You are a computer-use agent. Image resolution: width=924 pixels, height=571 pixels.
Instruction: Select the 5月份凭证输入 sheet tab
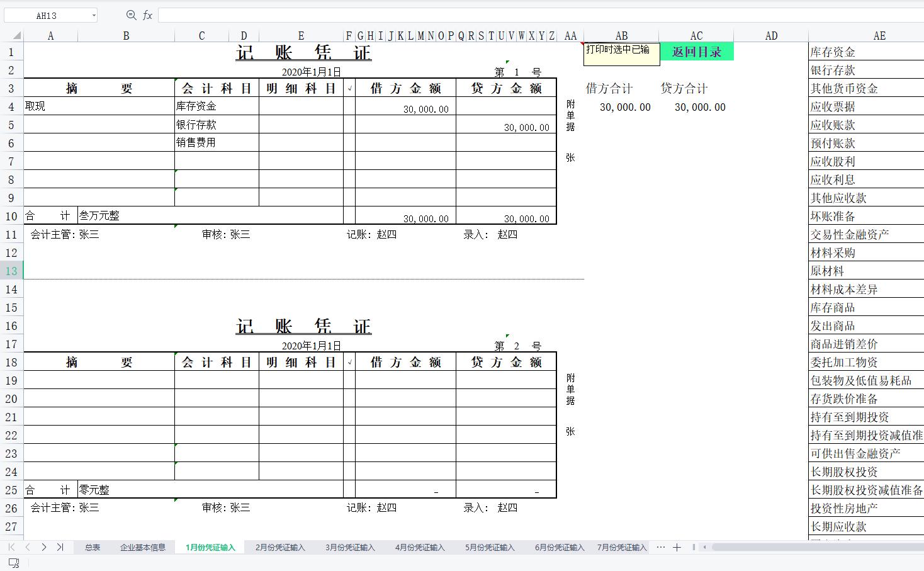(x=490, y=547)
